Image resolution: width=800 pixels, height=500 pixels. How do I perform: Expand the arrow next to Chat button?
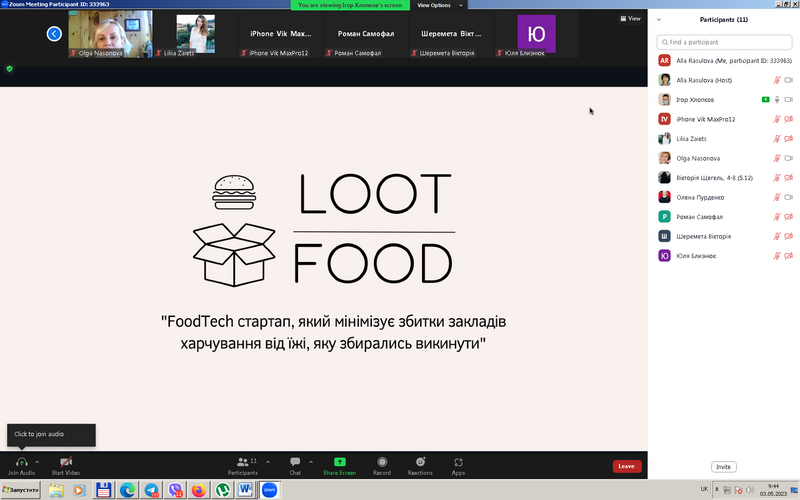click(x=311, y=462)
